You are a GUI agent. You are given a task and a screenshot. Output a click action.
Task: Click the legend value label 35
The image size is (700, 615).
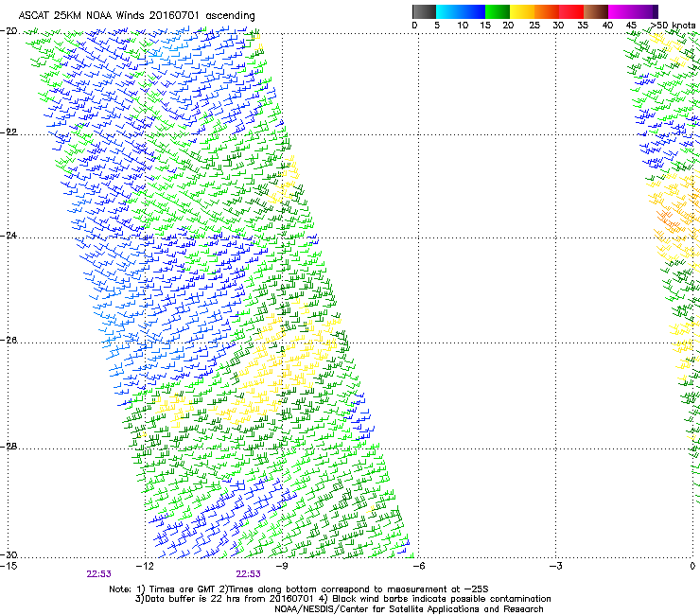pyautogui.click(x=583, y=26)
